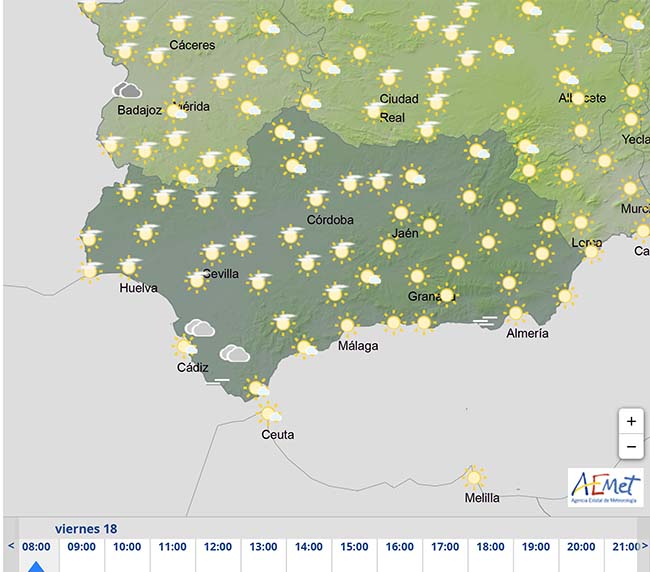
Task: Click the Melilla city label
Action: pos(482,498)
